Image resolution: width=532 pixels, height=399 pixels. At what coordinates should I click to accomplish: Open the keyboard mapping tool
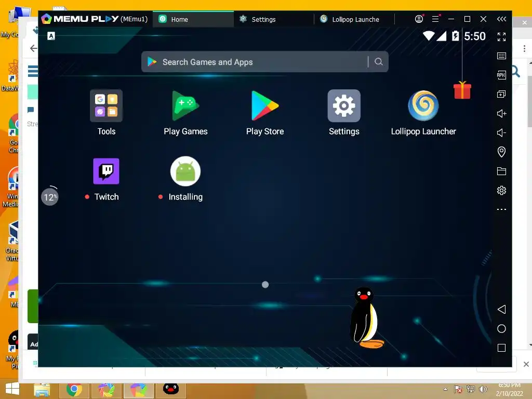coord(501,56)
